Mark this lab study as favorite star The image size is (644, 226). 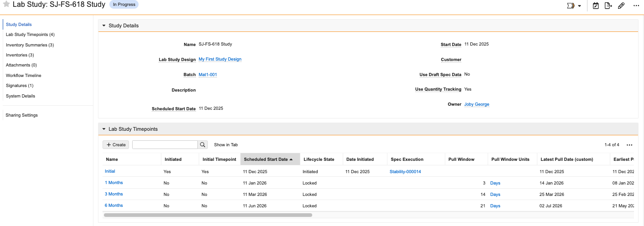coord(6,5)
